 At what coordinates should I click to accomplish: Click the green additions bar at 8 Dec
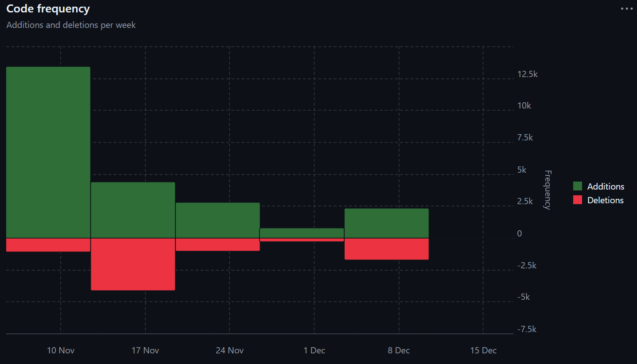coord(387,223)
